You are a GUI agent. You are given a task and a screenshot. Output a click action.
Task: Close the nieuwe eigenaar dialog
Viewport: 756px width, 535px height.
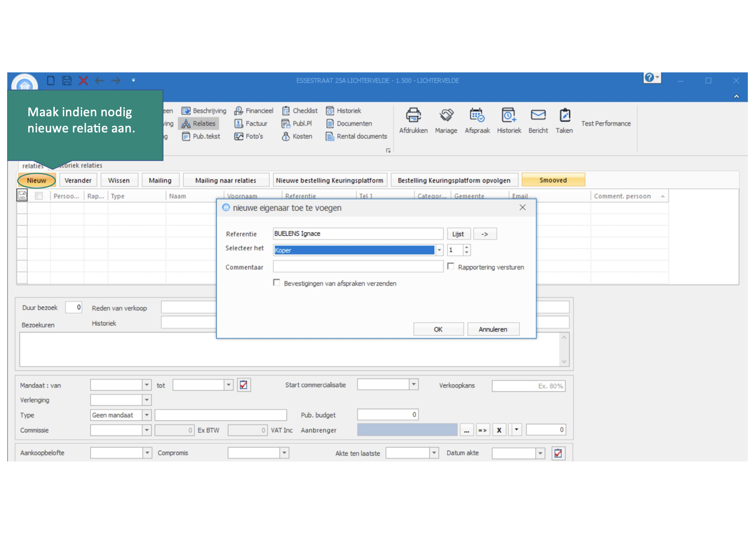click(523, 207)
